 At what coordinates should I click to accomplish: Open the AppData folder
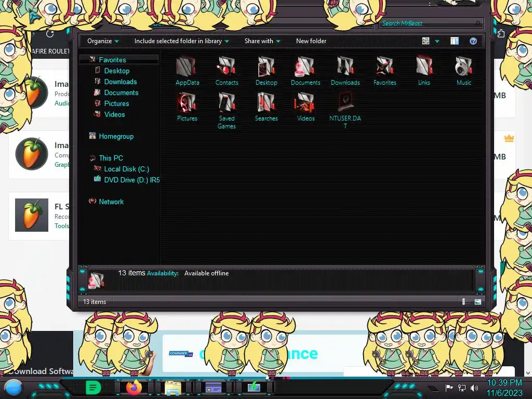coord(187,71)
